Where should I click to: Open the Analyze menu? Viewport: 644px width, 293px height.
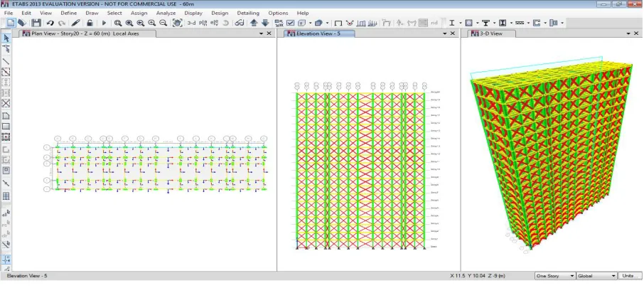click(166, 13)
